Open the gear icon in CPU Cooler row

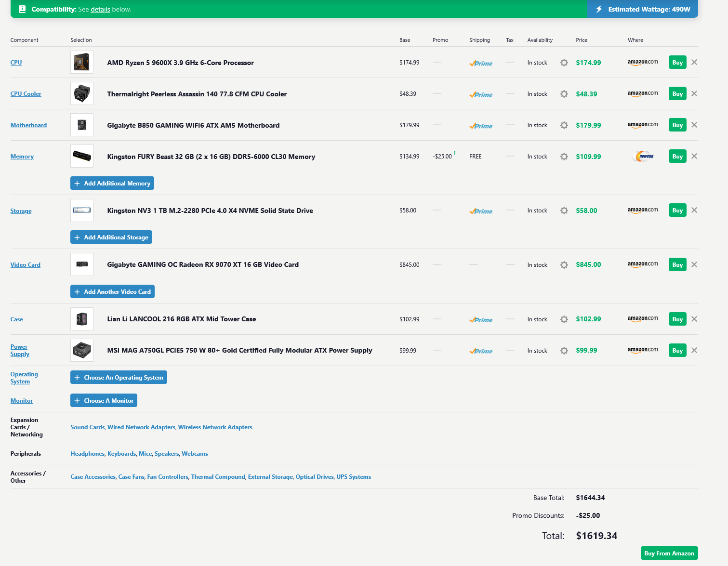coord(564,94)
